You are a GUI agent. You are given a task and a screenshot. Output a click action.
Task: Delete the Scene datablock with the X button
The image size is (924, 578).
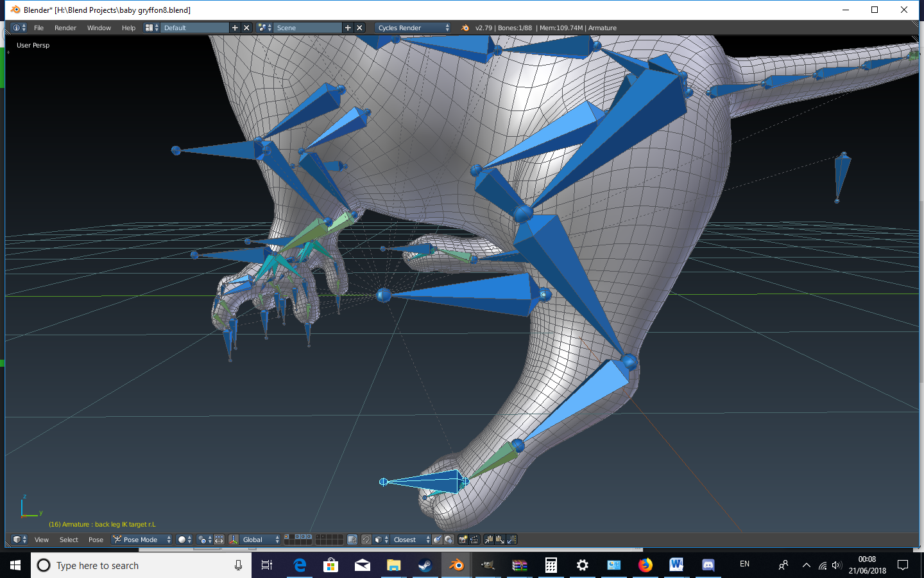pyautogui.click(x=359, y=28)
